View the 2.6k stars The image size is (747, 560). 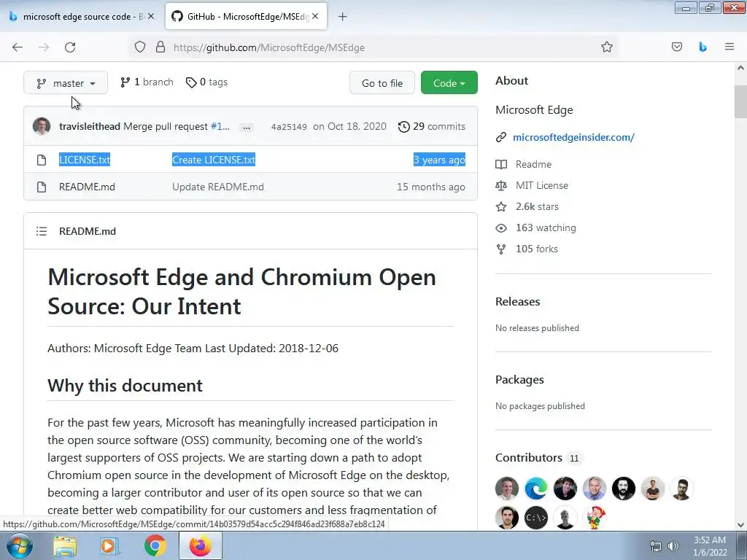click(537, 206)
